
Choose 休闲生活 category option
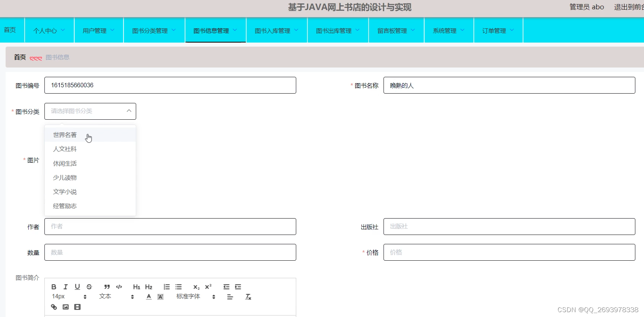click(x=90, y=163)
